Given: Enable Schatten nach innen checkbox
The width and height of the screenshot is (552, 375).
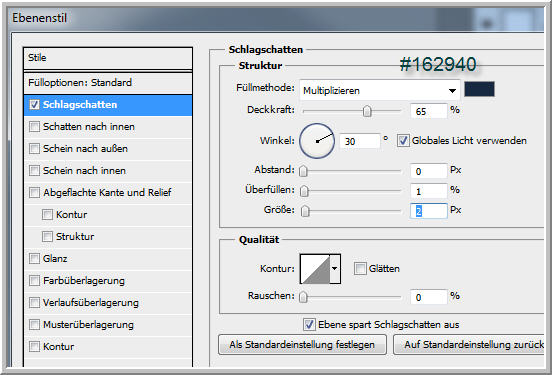Looking at the screenshot, I should coord(34,126).
